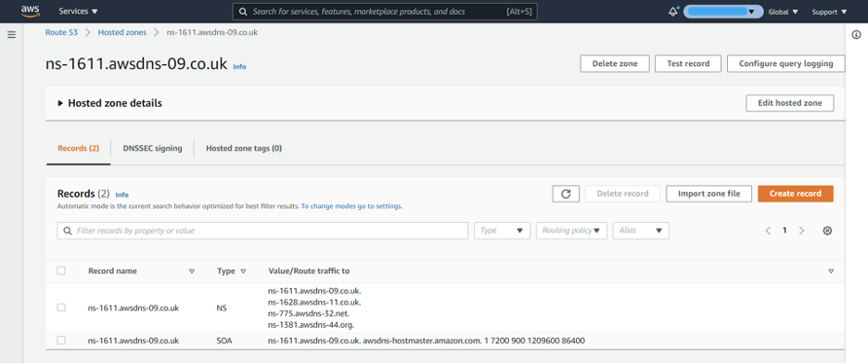
Task: Click the filter records search field
Action: pyautogui.click(x=262, y=231)
